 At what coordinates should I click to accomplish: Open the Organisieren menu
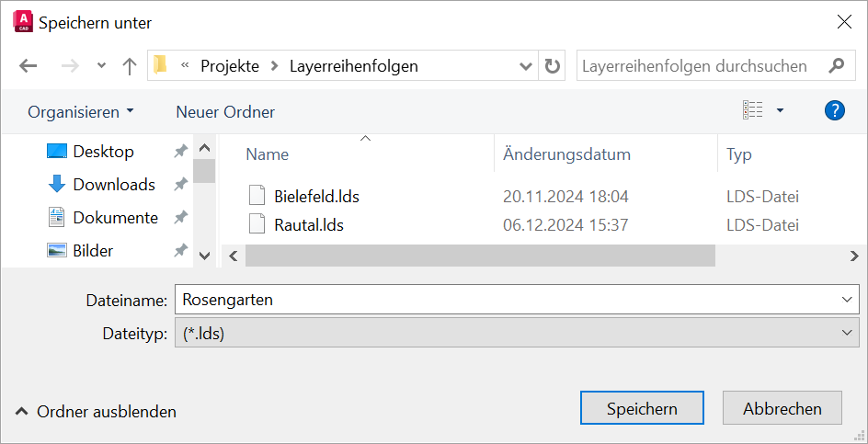[x=81, y=112]
